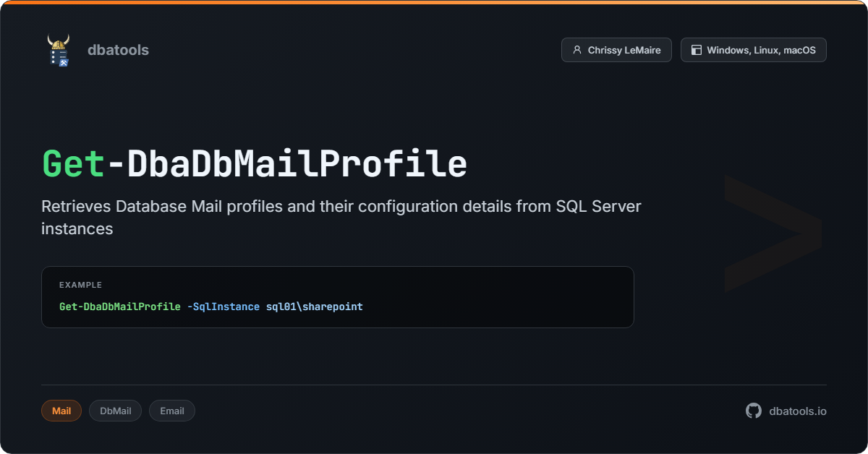Click the dbatools Viking helmet logo
Image resolution: width=868 pixels, height=454 pixels.
[59, 50]
